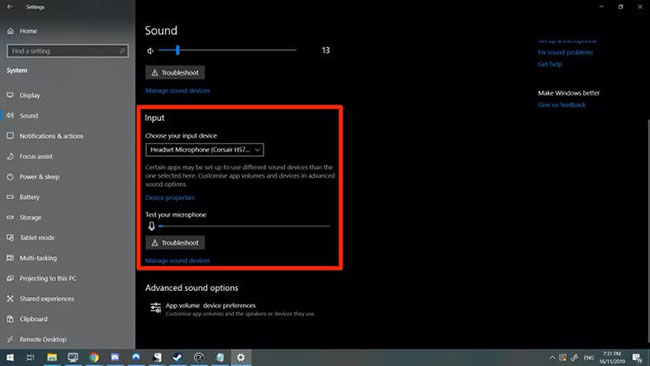Open Google Chrome from taskbar

click(94, 357)
